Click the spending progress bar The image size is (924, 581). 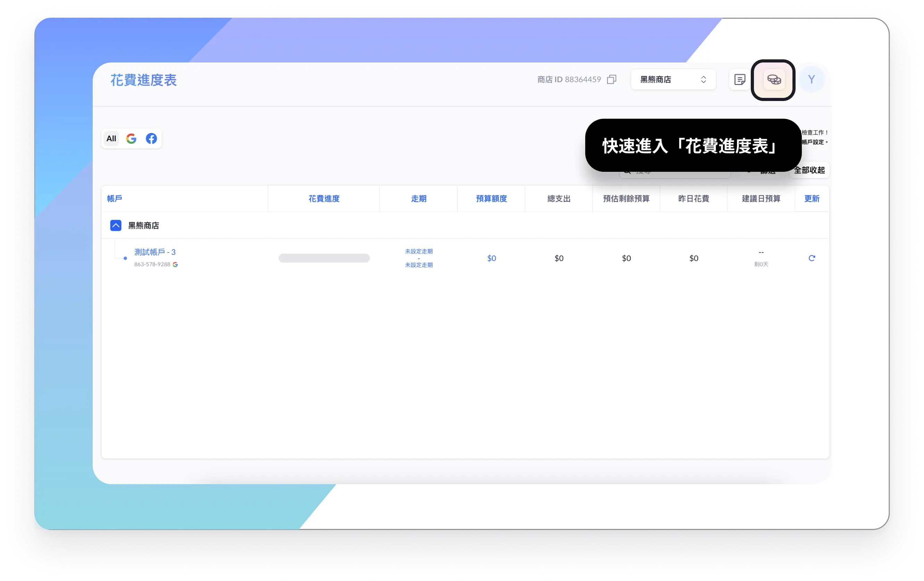324,258
